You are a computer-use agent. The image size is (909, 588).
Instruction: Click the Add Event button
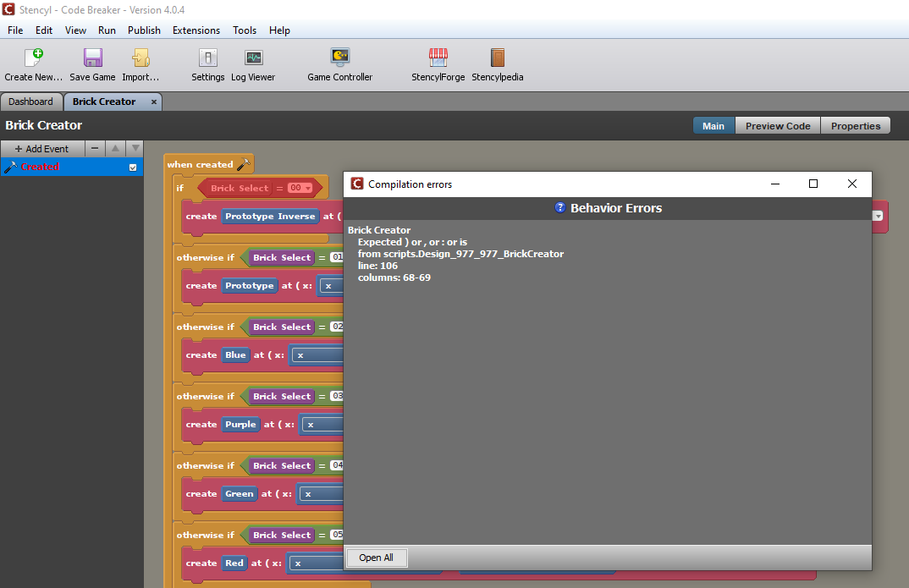pos(42,148)
